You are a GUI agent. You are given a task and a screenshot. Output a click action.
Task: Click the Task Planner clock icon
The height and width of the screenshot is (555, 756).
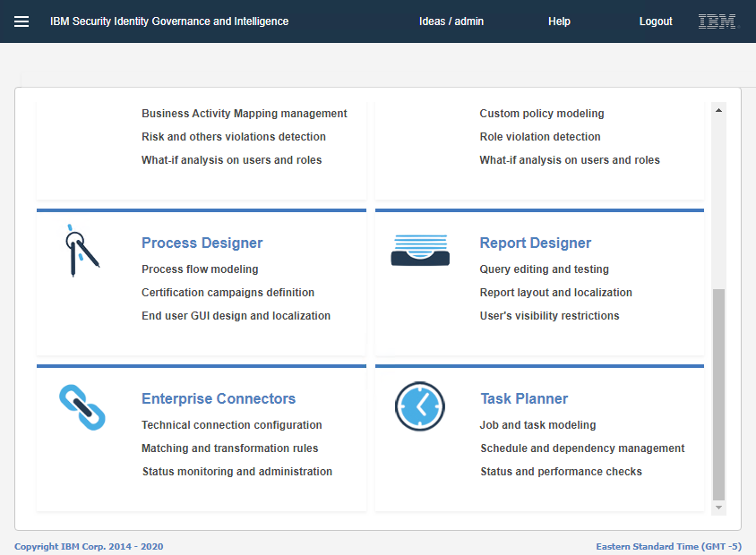point(419,406)
